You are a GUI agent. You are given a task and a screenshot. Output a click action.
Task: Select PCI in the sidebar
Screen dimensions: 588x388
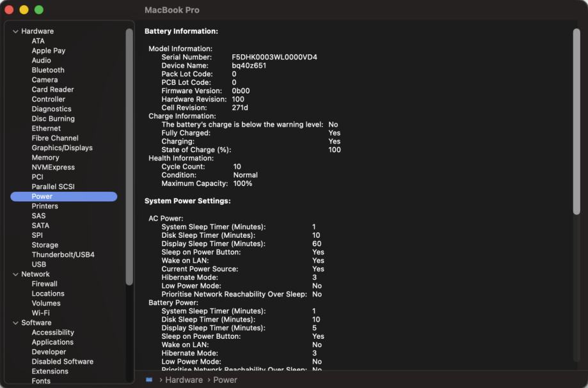[x=37, y=177]
